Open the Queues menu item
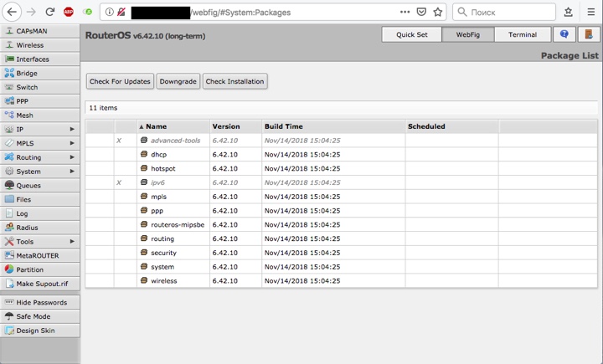 40,185
